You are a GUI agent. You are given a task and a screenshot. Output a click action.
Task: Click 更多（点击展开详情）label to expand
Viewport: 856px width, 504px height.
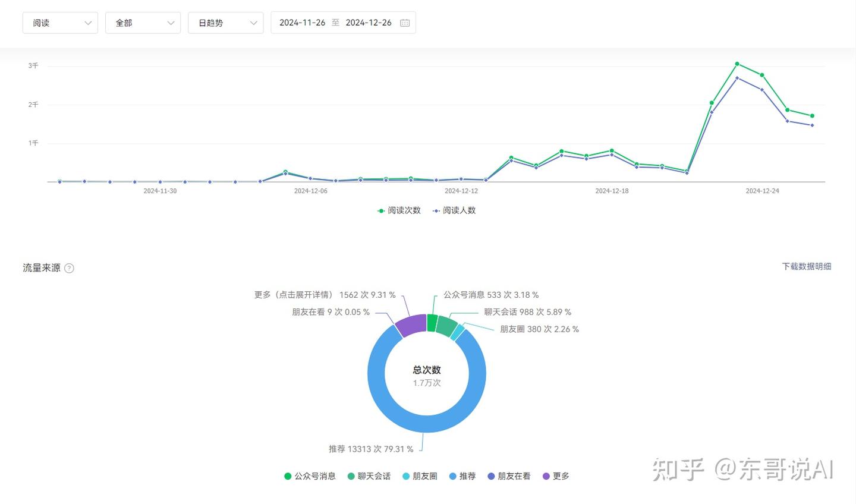pyautogui.click(x=294, y=295)
